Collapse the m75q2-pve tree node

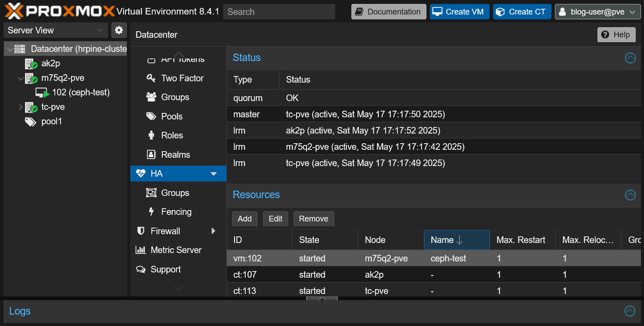point(20,78)
